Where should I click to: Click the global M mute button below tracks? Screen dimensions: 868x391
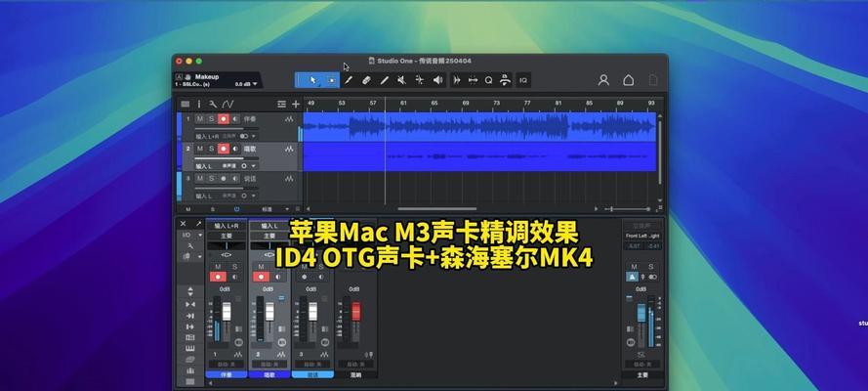pyautogui.click(x=188, y=209)
